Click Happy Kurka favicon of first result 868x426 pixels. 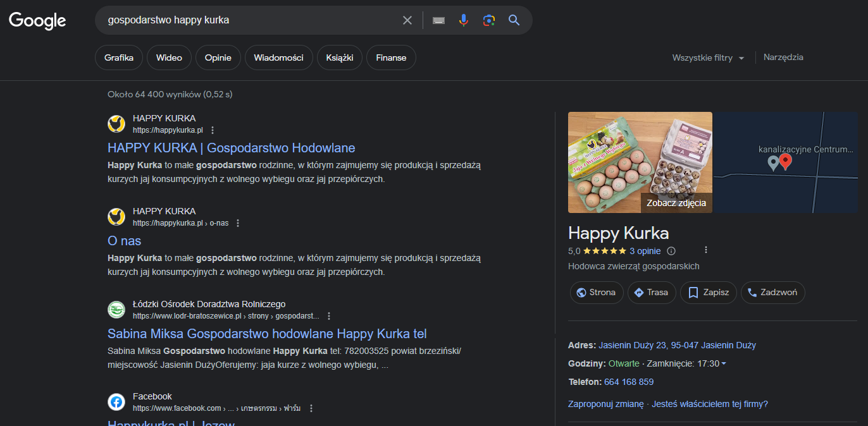tap(116, 124)
